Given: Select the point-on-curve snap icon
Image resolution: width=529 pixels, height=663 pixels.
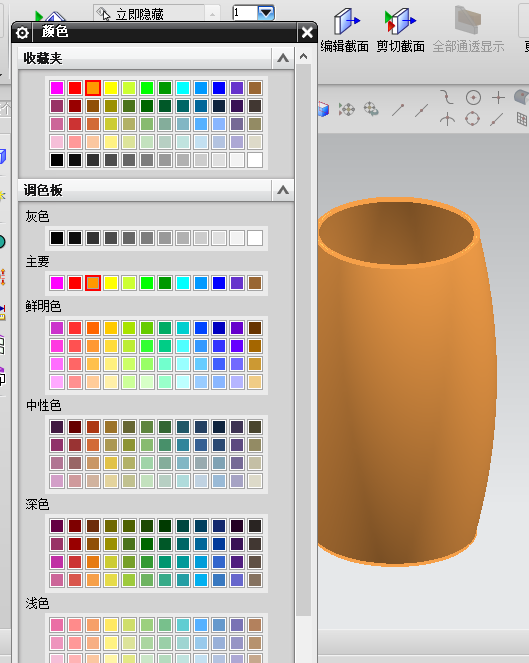Looking at the screenshot, I should tap(447, 97).
